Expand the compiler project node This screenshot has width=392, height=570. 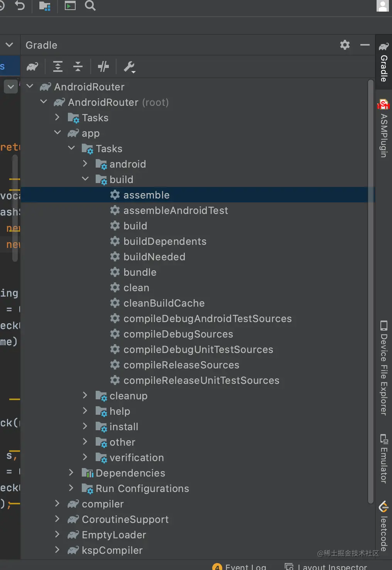tap(57, 504)
